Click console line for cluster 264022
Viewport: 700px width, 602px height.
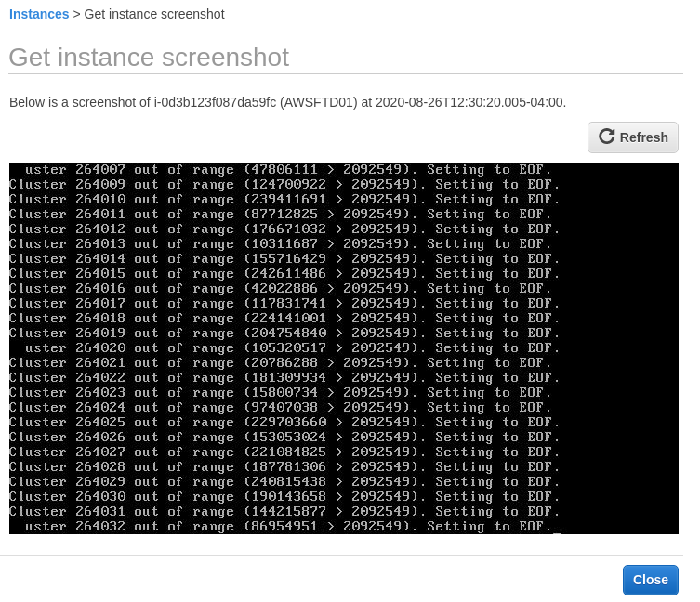pos(284,377)
